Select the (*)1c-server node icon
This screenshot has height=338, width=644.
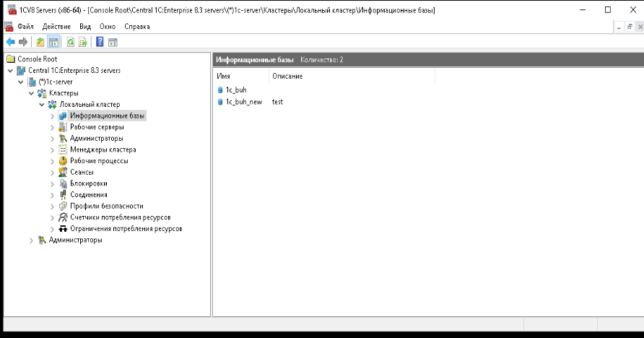32,82
